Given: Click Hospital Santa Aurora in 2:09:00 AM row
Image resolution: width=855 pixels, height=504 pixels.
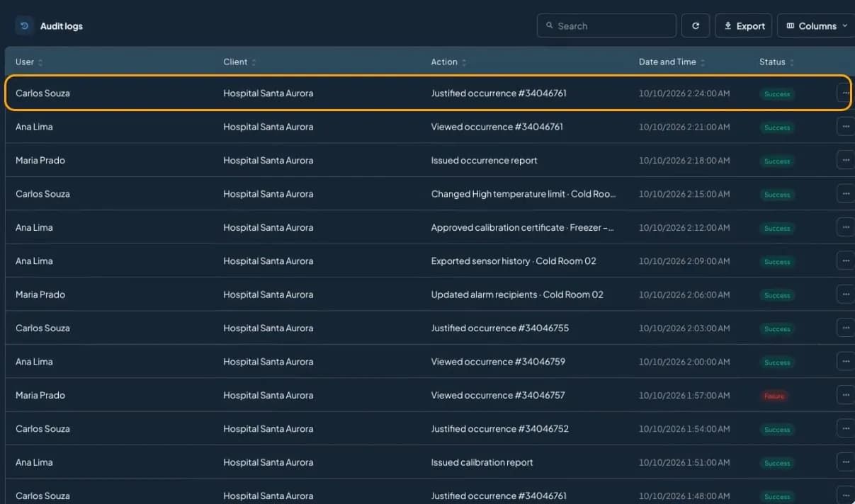Looking at the screenshot, I should point(268,260).
